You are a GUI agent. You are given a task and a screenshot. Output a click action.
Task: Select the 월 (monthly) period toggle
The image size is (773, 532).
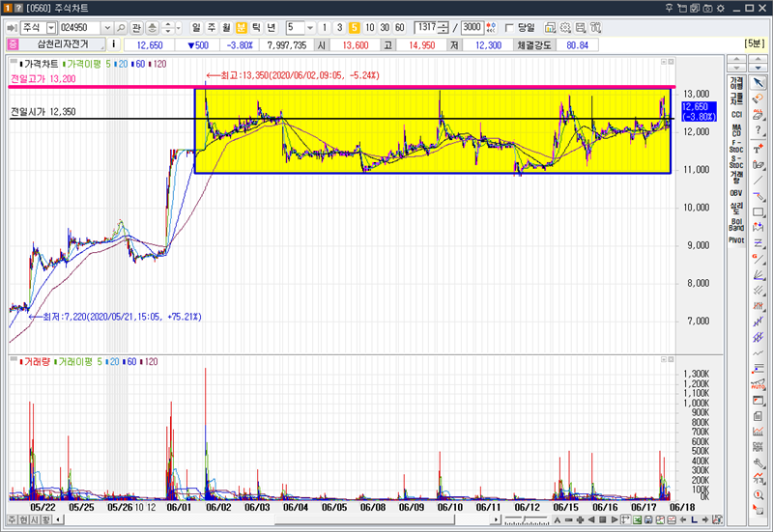click(x=226, y=28)
